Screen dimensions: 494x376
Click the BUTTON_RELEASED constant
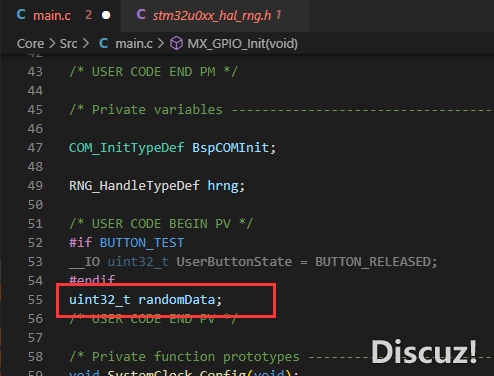(373, 262)
